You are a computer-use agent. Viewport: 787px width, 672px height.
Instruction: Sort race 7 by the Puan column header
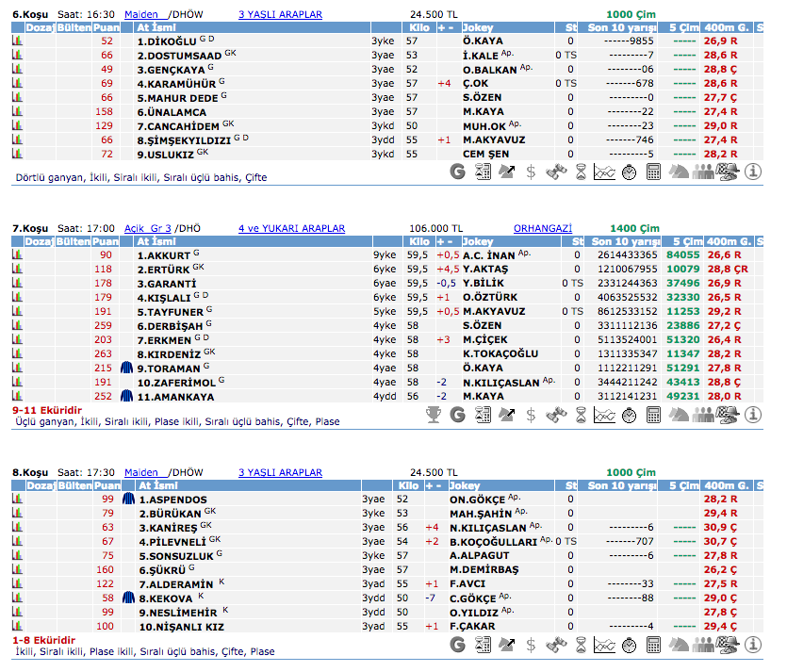(x=106, y=241)
